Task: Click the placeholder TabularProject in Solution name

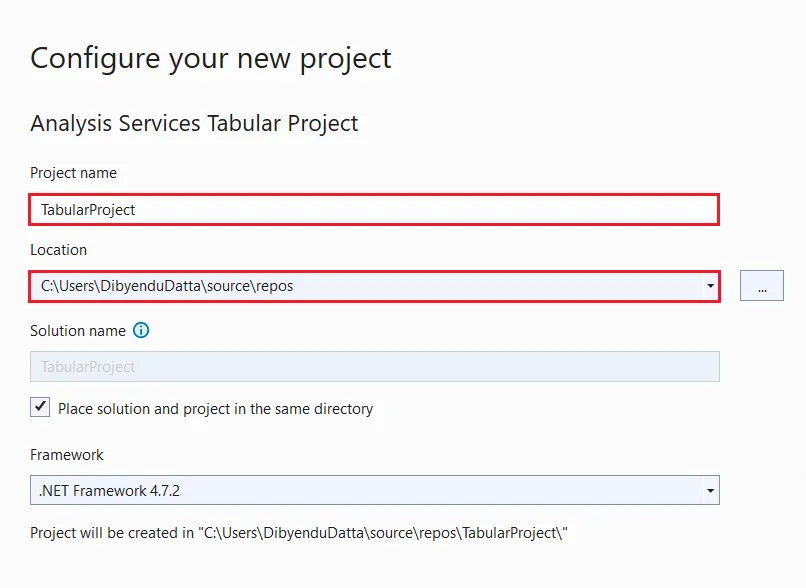Action: [x=88, y=367]
